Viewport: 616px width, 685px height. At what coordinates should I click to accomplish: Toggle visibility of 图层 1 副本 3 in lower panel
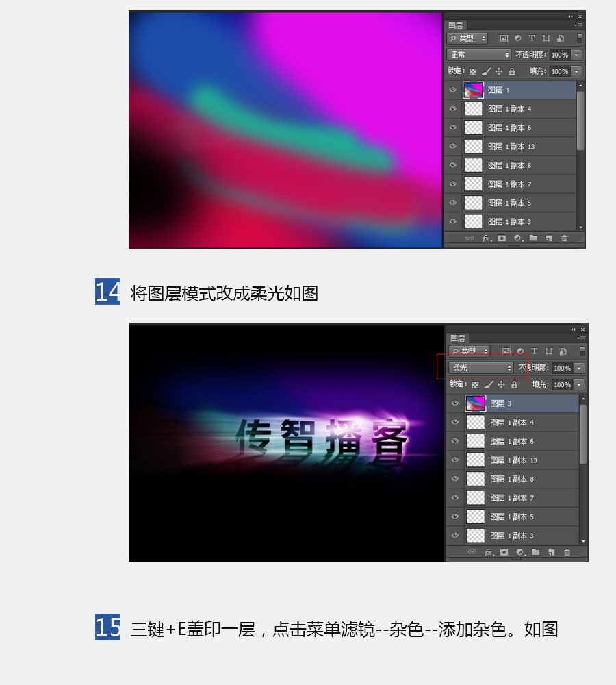click(455, 536)
